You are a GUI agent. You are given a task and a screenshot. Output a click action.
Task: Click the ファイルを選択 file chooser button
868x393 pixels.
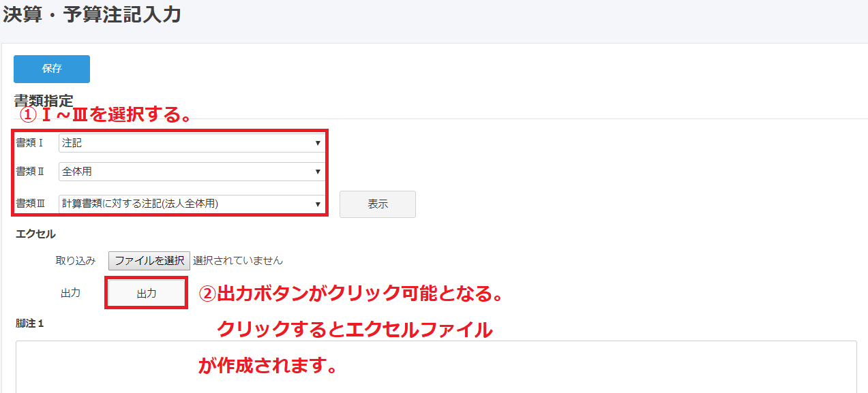149,260
